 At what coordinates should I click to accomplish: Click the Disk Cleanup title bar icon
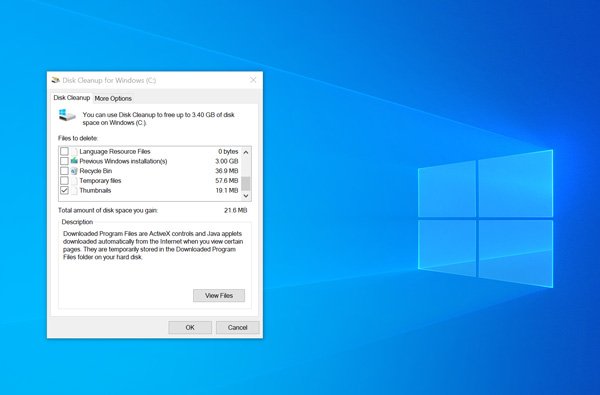tap(56, 80)
